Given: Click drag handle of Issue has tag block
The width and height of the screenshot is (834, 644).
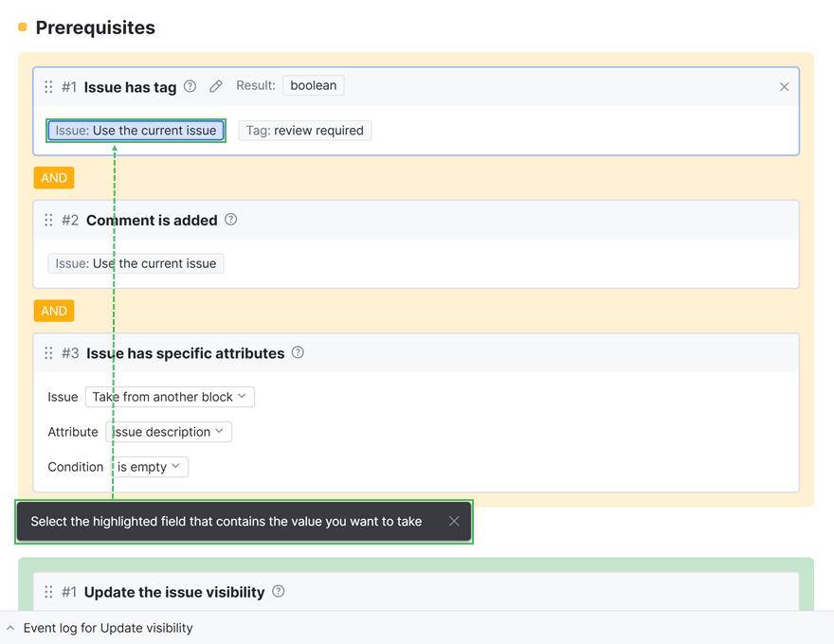Looking at the screenshot, I should coord(48,87).
